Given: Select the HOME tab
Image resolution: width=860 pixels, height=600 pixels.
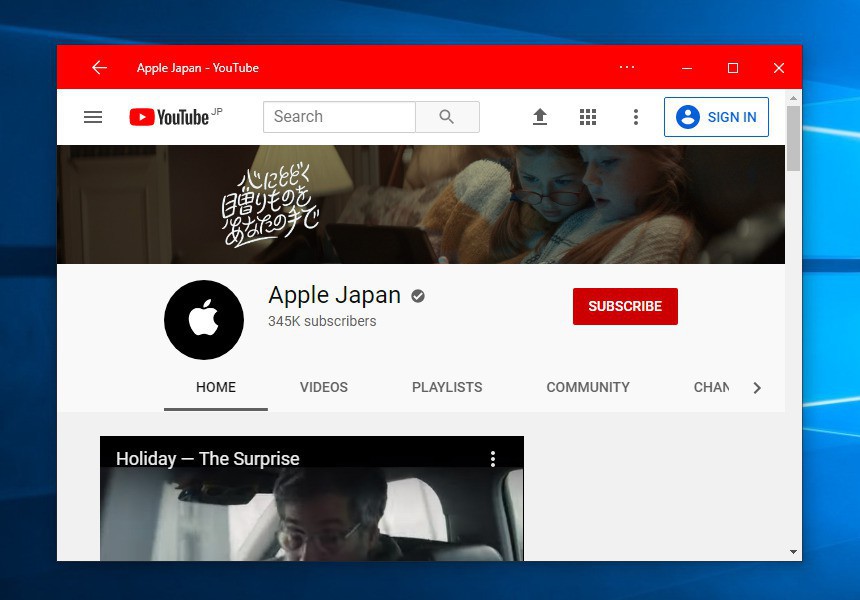Looking at the screenshot, I should pos(216,387).
